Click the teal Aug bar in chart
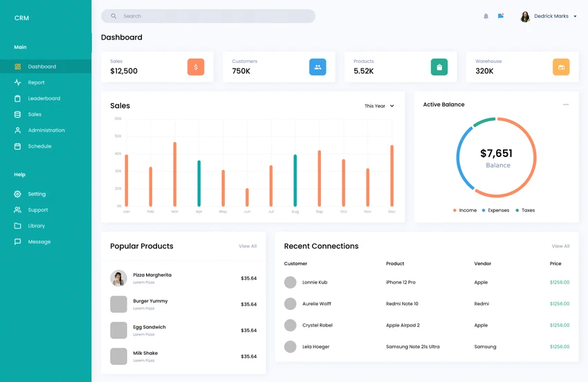Viewport: 588px width, 382px height. (x=295, y=180)
